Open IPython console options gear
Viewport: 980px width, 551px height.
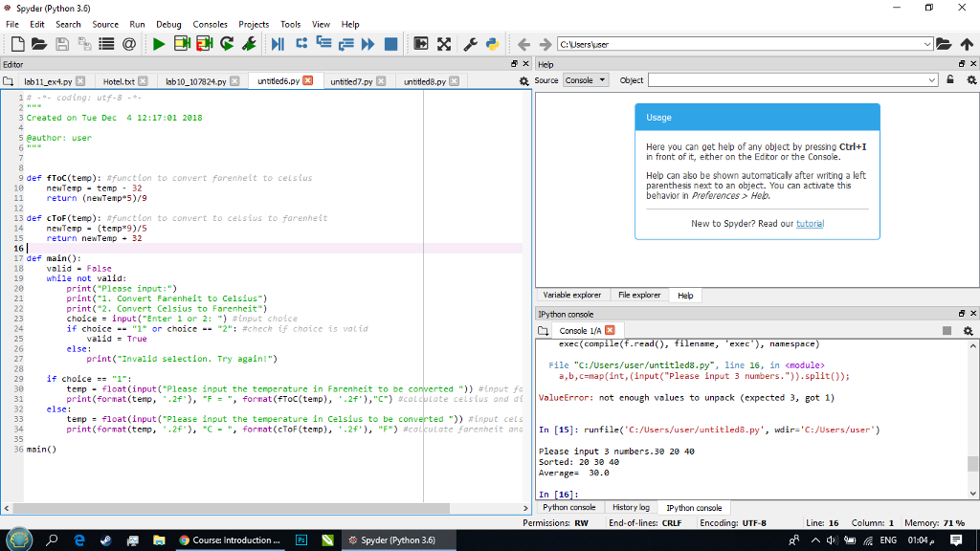pos(969,330)
